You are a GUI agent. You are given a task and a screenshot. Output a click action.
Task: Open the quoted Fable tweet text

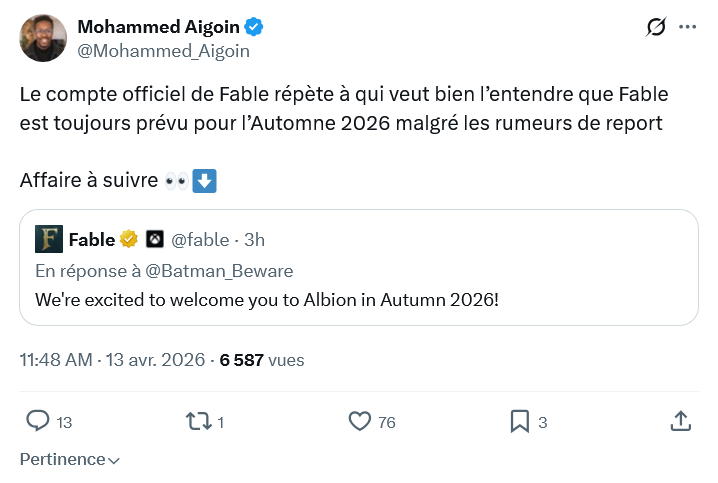click(x=266, y=299)
